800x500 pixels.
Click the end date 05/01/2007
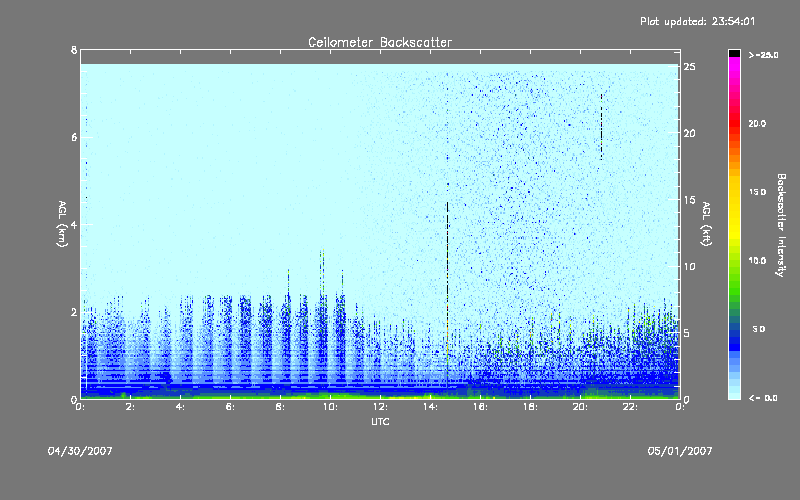(x=680, y=451)
